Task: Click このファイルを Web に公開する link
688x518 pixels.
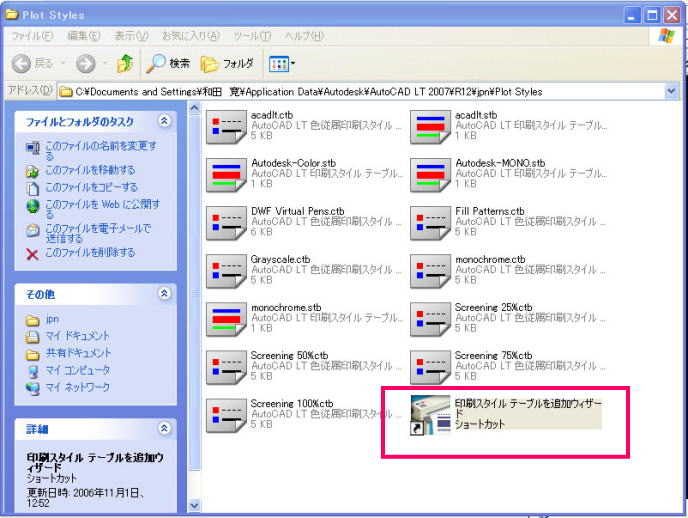Action: tap(103, 209)
